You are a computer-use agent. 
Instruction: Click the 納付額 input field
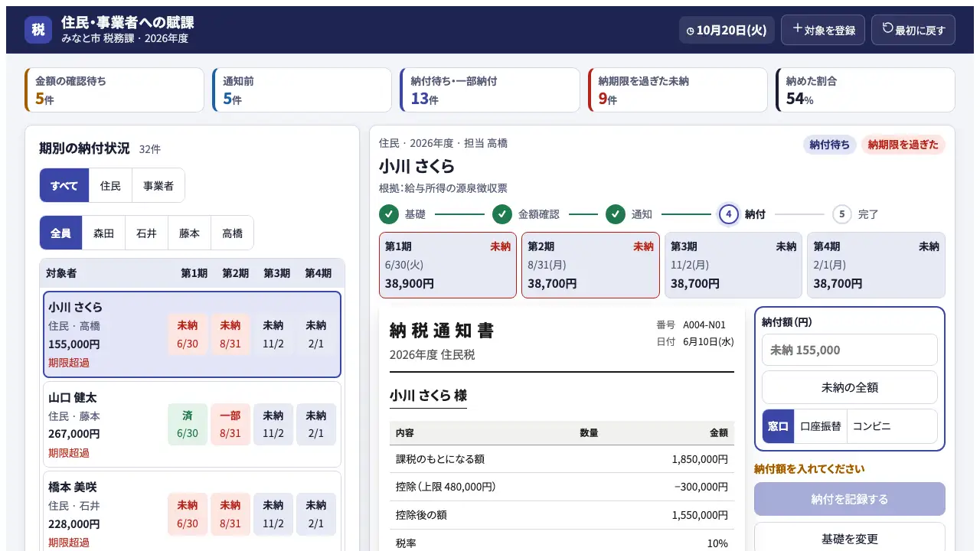[850, 350]
